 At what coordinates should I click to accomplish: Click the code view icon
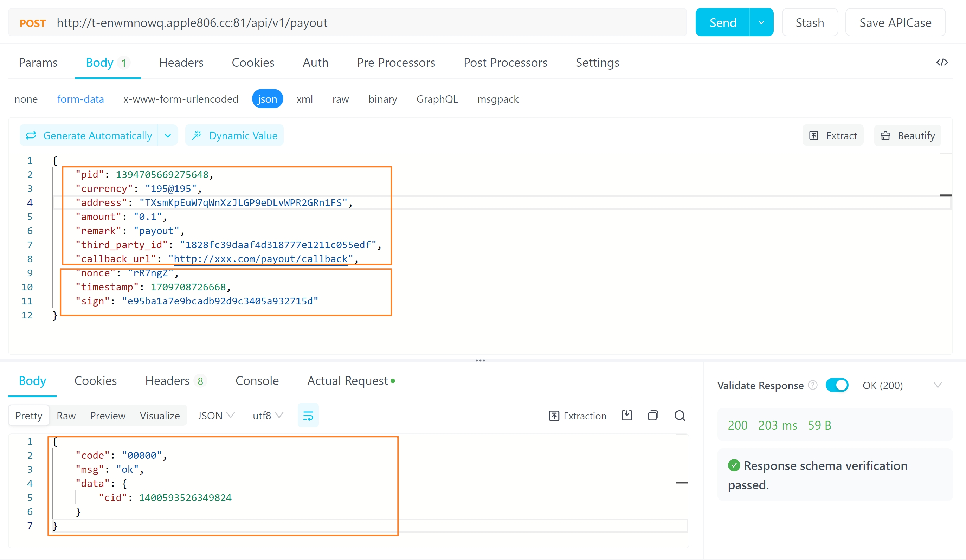click(x=942, y=62)
